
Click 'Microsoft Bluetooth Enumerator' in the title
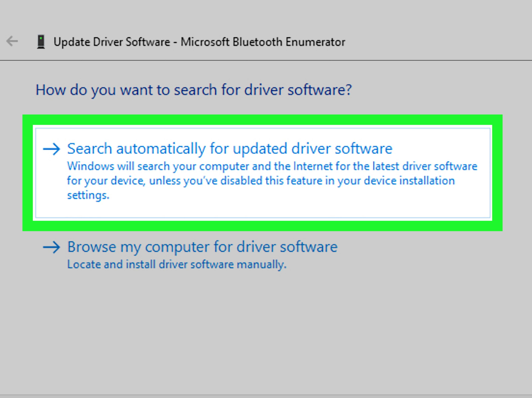click(263, 42)
